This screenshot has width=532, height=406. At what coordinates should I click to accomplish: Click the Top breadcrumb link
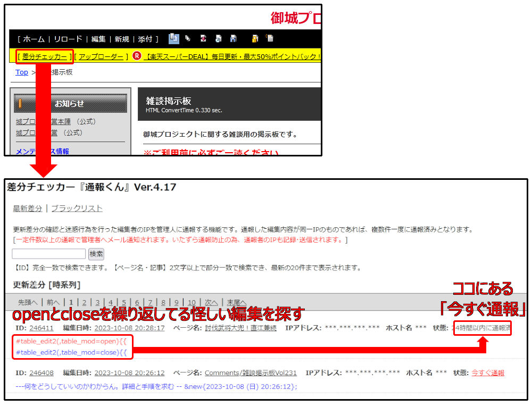[x=22, y=72]
